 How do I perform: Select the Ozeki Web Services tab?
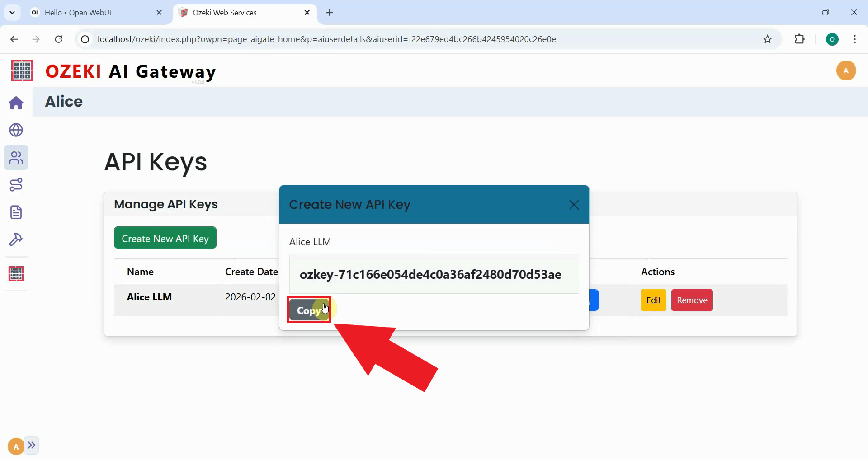pyautogui.click(x=225, y=12)
